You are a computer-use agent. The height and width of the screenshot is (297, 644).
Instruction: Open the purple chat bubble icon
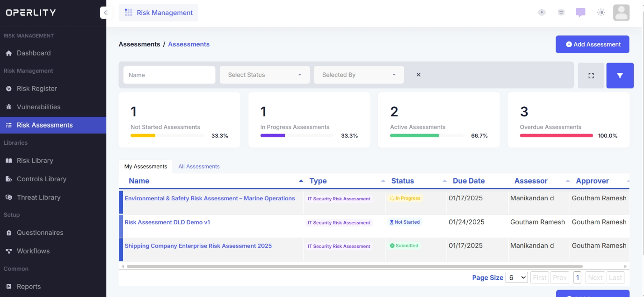[580, 13]
